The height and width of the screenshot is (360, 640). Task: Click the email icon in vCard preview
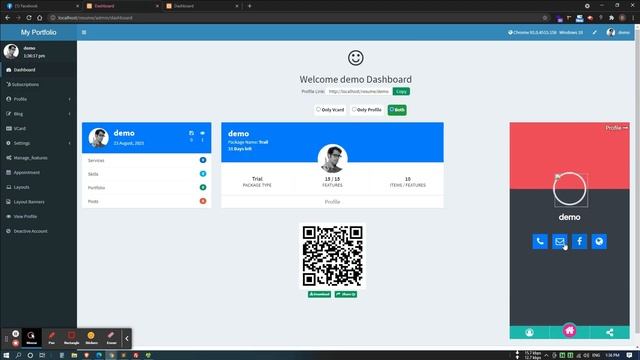[x=560, y=242]
